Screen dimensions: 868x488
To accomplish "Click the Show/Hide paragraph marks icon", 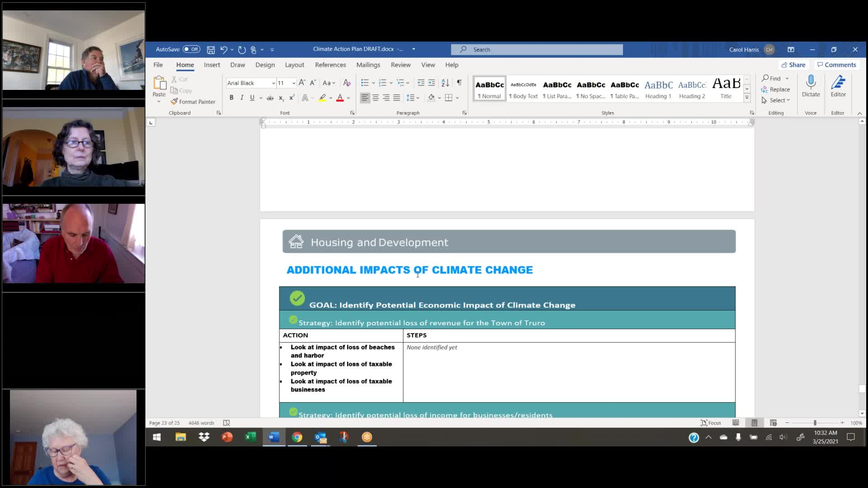I will pyautogui.click(x=459, y=83).
